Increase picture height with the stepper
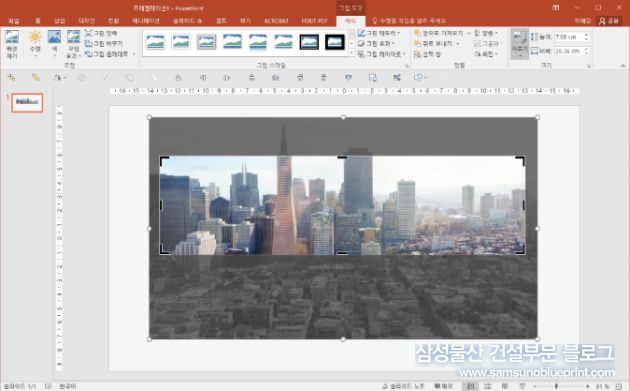The width and height of the screenshot is (630, 391). [587, 35]
